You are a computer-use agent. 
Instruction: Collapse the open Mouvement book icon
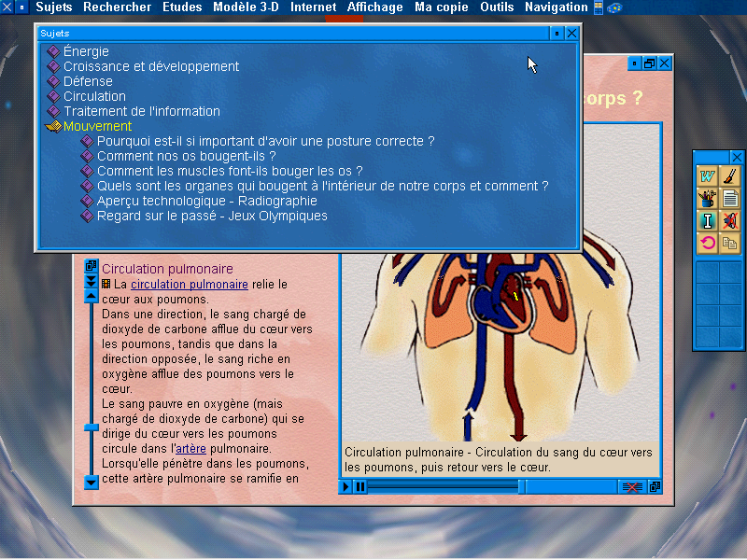pos(53,126)
